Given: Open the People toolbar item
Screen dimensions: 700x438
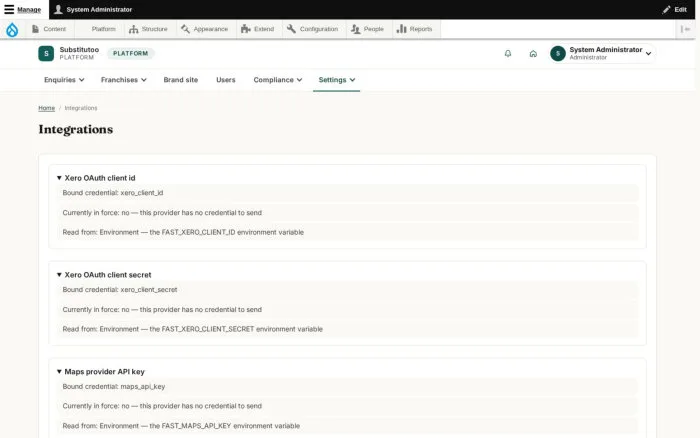Looking at the screenshot, I should coord(367,29).
